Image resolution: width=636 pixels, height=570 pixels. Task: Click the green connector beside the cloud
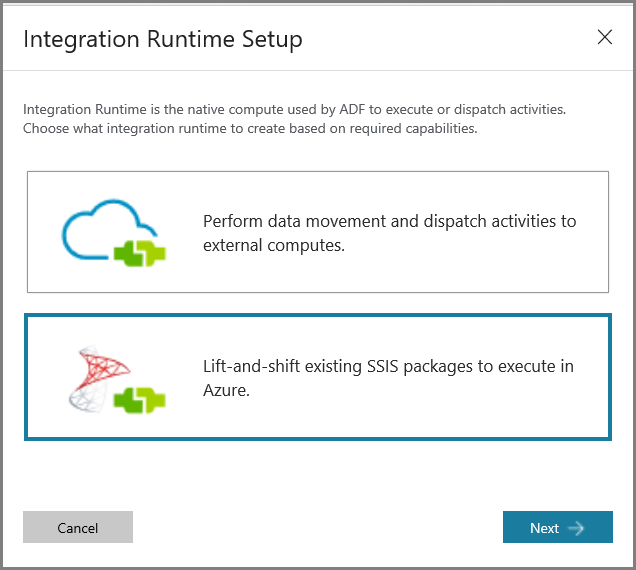click(140, 253)
